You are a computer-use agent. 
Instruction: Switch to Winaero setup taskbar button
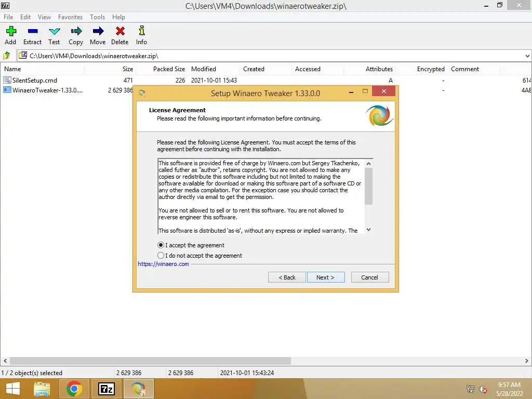[x=138, y=389]
